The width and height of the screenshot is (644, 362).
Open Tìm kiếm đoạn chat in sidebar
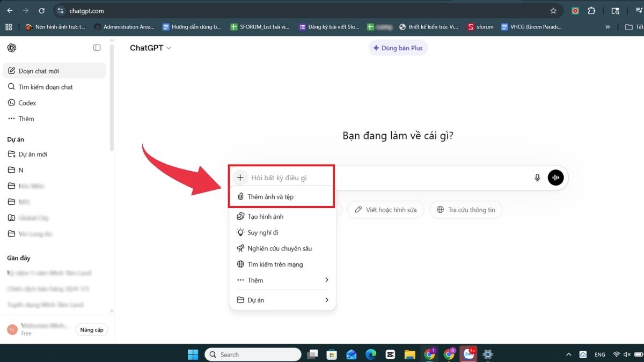tap(55, 87)
